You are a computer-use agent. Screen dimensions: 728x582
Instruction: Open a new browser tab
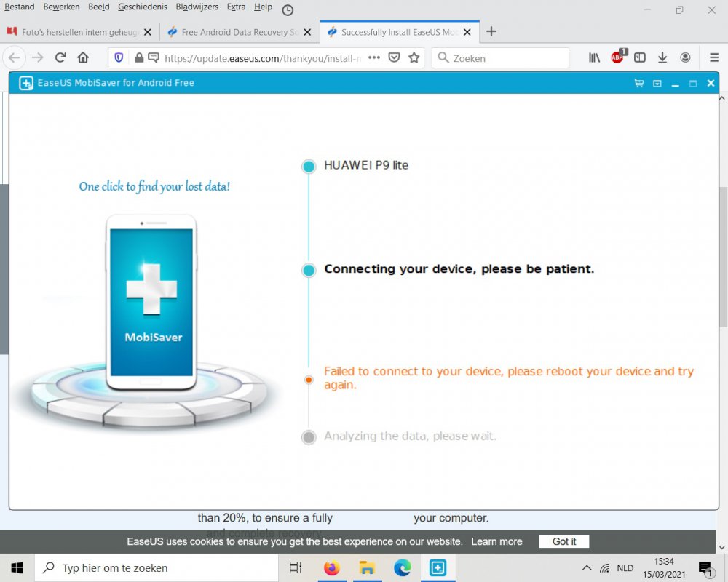491,31
